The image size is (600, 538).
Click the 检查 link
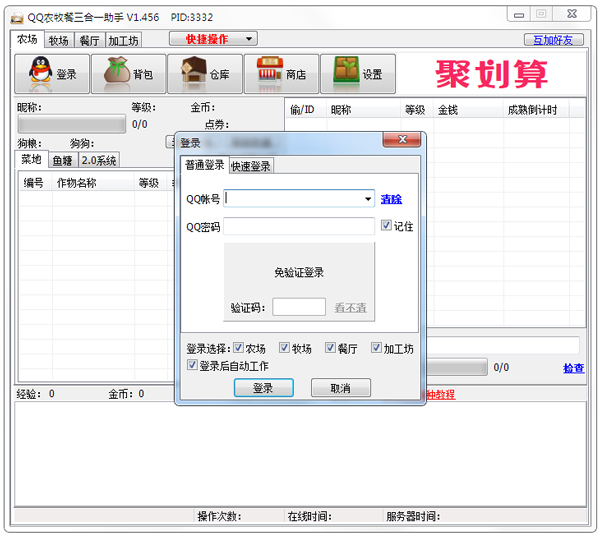[574, 368]
